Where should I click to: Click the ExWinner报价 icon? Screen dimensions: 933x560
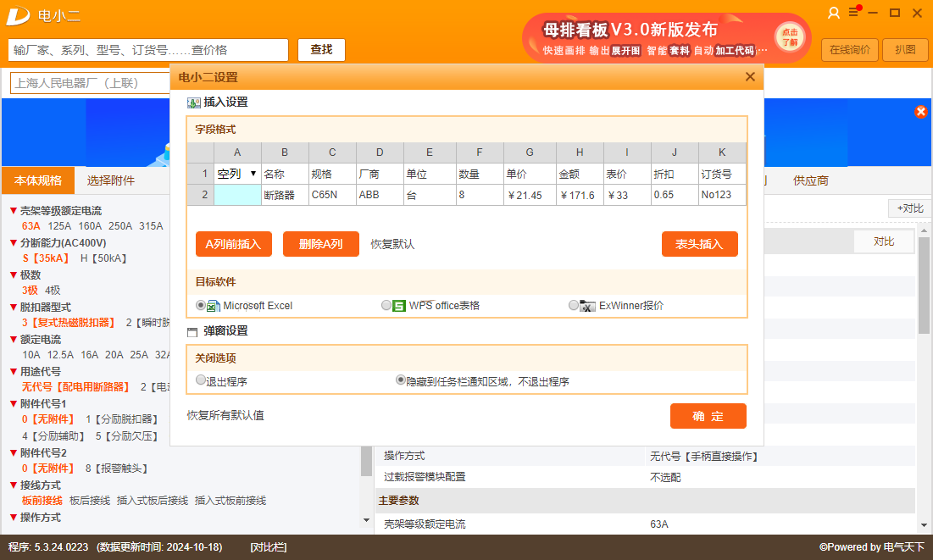(588, 305)
